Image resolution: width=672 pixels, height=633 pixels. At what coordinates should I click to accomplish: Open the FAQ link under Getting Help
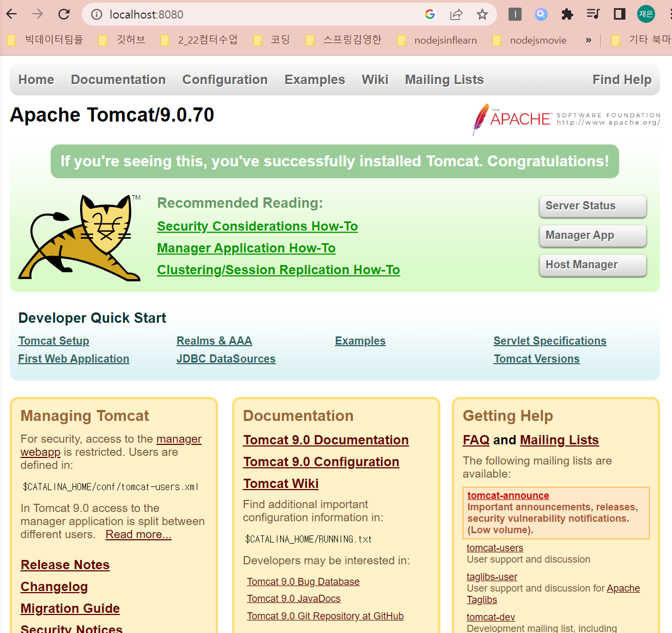click(476, 440)
